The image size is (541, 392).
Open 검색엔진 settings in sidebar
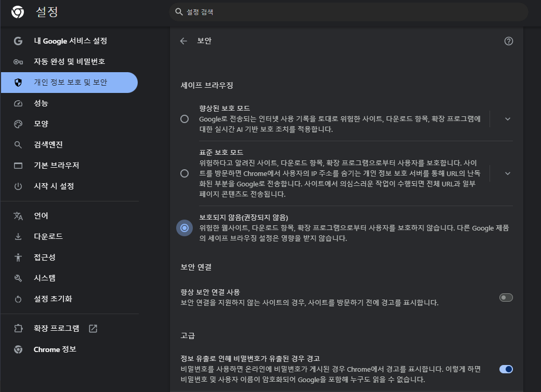[48, 145]
